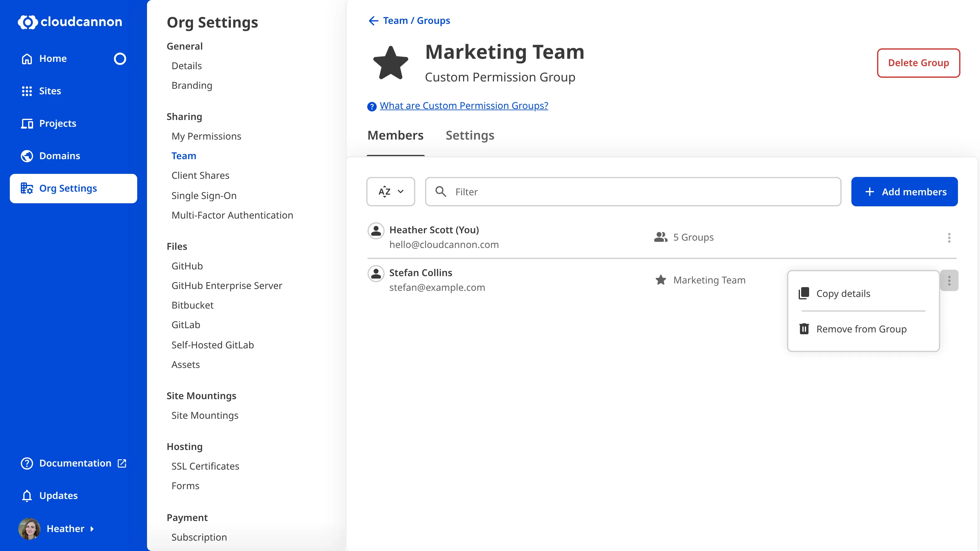The height and width of the screenshot is (551, 980).
Task: Open the A-Z sort order dropdown
Action: coord(391,192)
